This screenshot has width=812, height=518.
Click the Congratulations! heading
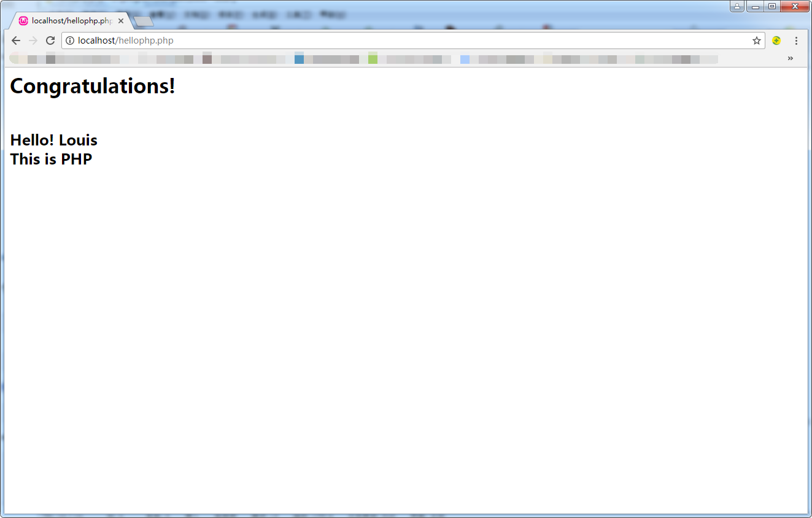point(93,85)
